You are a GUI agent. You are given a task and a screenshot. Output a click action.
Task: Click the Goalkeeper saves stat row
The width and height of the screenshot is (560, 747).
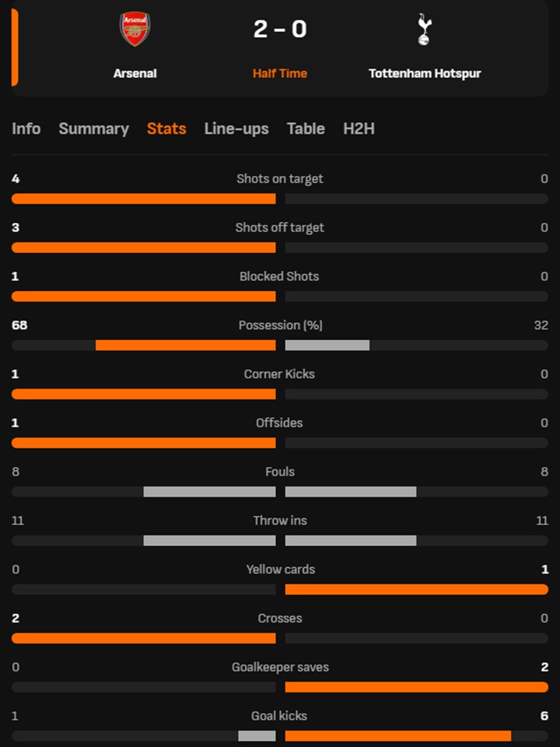coord(279,667)
